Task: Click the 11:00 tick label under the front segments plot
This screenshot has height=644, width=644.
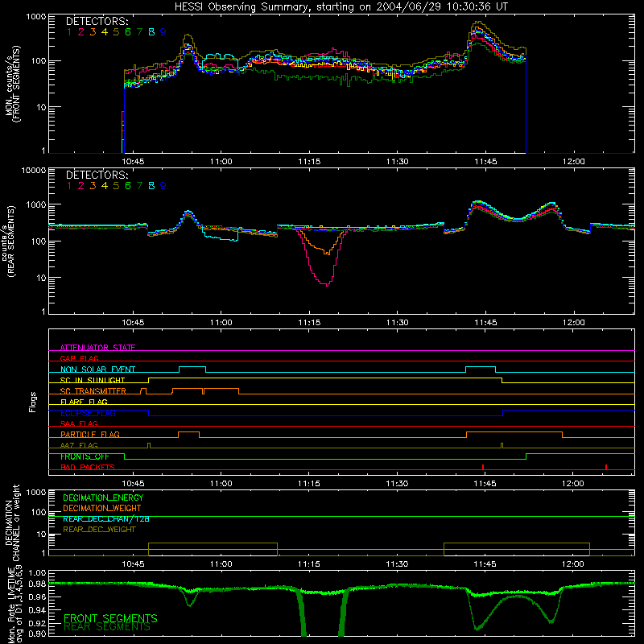Action: pyautogui.click(x=221, y=162)
